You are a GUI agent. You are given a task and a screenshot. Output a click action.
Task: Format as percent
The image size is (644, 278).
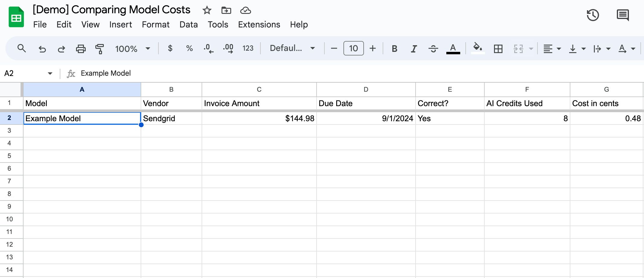pyautogui.click(x=190, y=48)
